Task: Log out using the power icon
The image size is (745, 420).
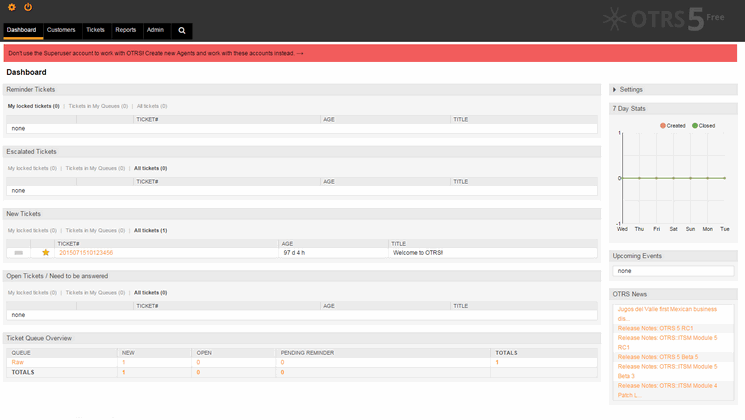Action: coord(28,7)
